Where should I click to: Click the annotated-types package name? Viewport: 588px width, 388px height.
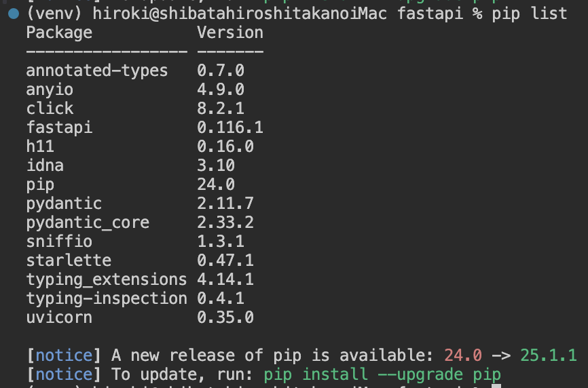97,71
